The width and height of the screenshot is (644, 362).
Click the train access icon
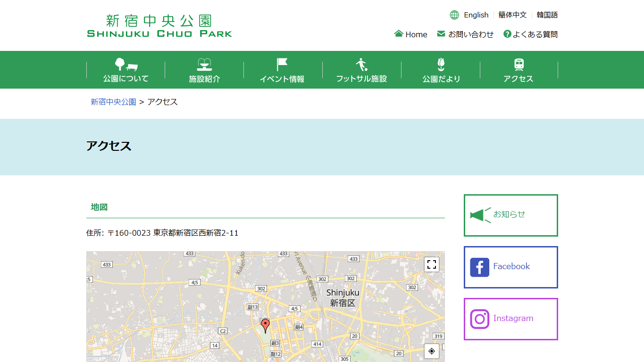click(x=519, y=65)
